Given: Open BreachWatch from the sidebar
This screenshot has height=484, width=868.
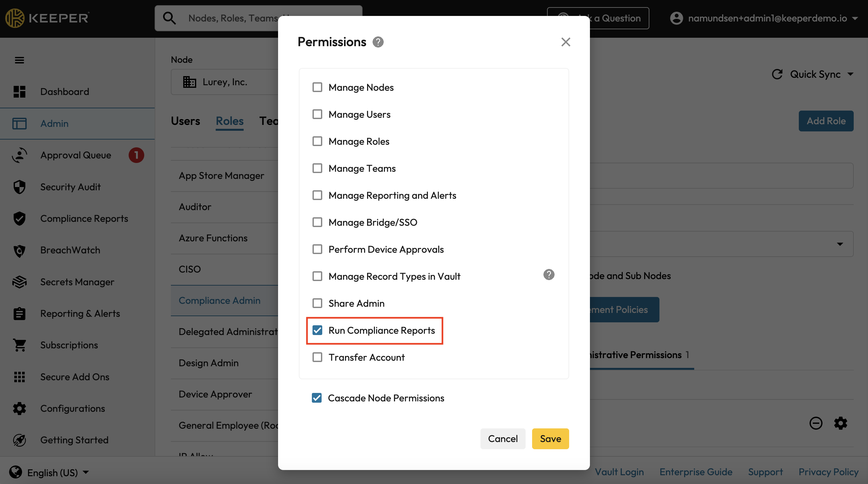Looking at the screenshot, I should pos(70,250).
